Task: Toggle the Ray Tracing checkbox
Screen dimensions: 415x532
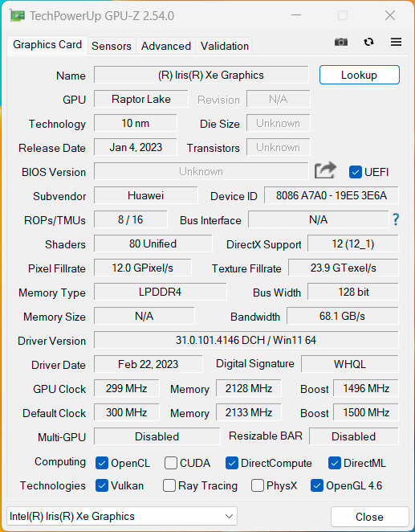Action: [x=169, y=485]
